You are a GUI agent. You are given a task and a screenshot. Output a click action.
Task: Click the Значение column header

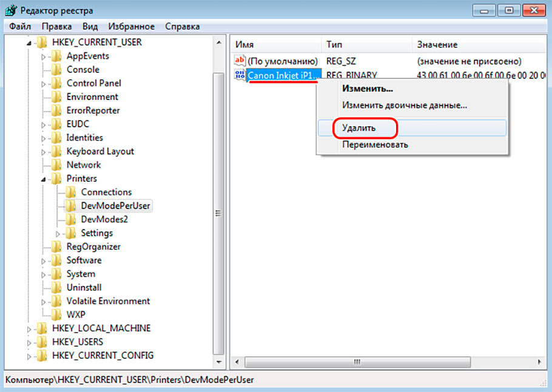pyautogui.click(x=437, y=45)
